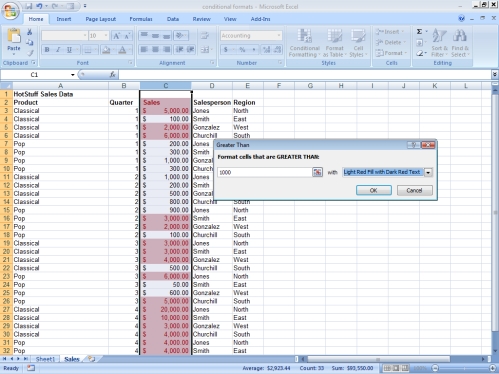Click the Wrap Text icon
The width and height of the screenshot is (499, 374).
pos(204,35)
